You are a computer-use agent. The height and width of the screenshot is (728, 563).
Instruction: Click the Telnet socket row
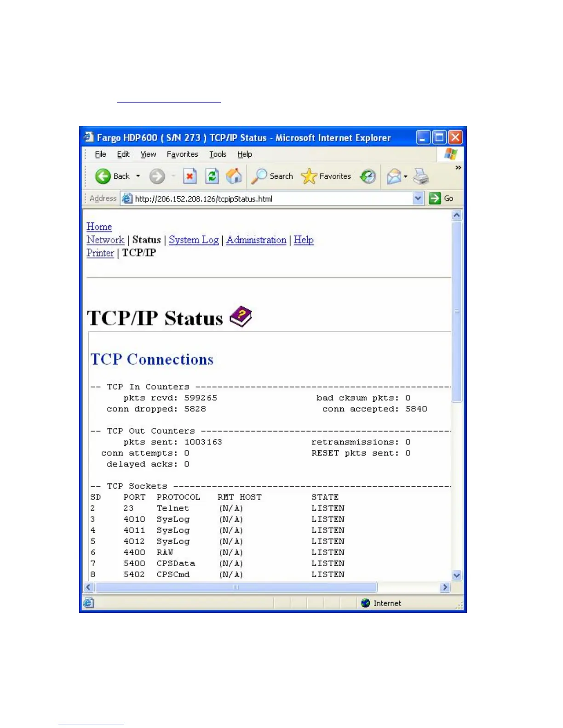pyautogui.click(x=218, y=508)
